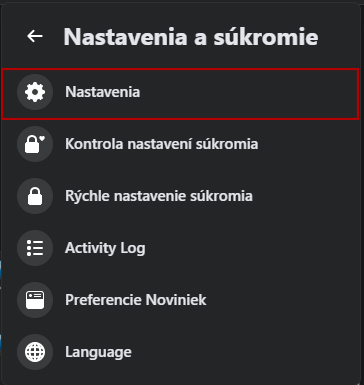
Task: Click the Nastavenia a súkromie heading
Action: coord(191,37)
